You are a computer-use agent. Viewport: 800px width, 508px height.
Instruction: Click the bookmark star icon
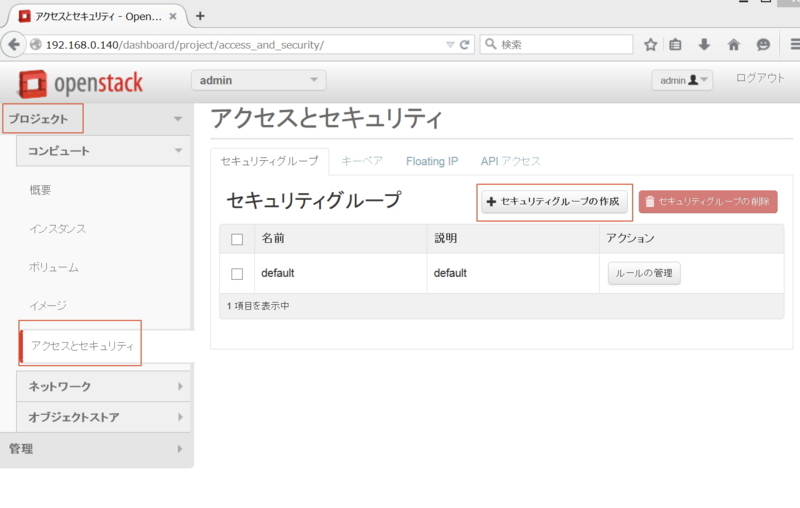click(x=650, y=44)
